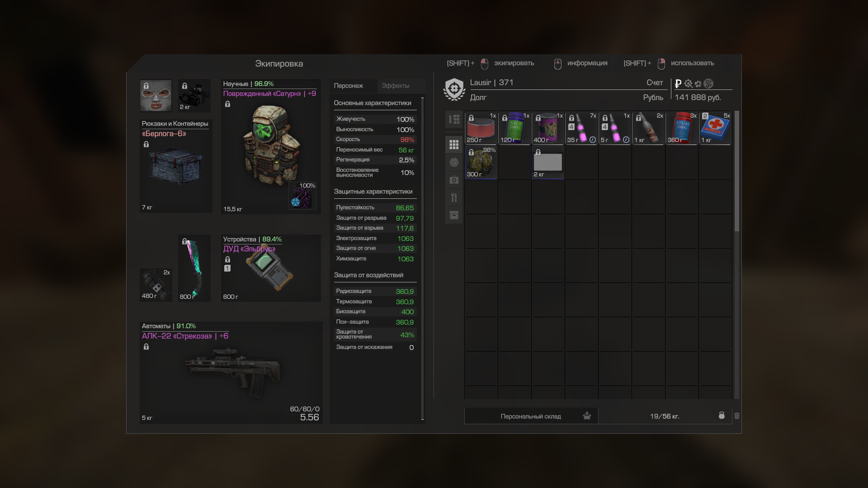Open the Долг faction emblem badge
Image resolution: width=868 pixels, height=488 pixels.
point(454,89)
